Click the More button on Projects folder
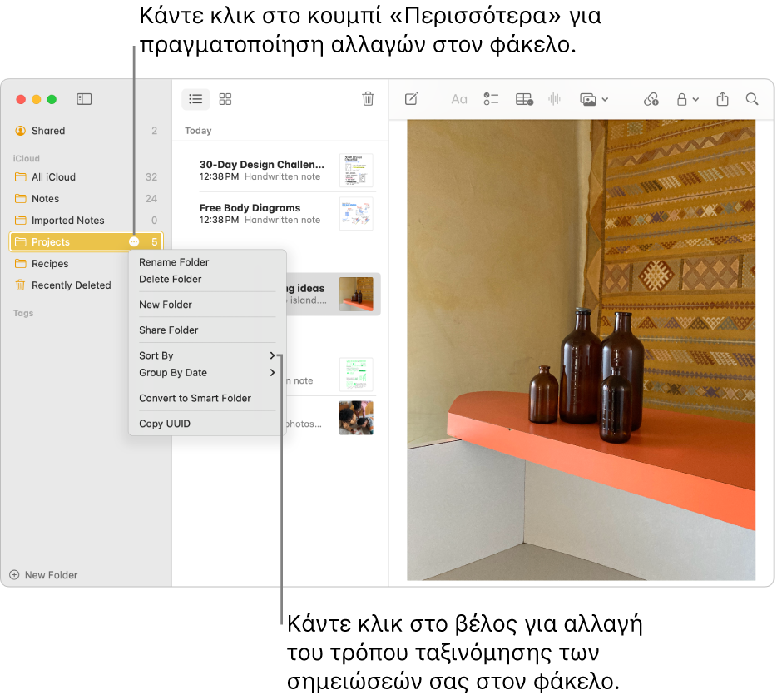The image size is (777, 700). click(135, 242)
